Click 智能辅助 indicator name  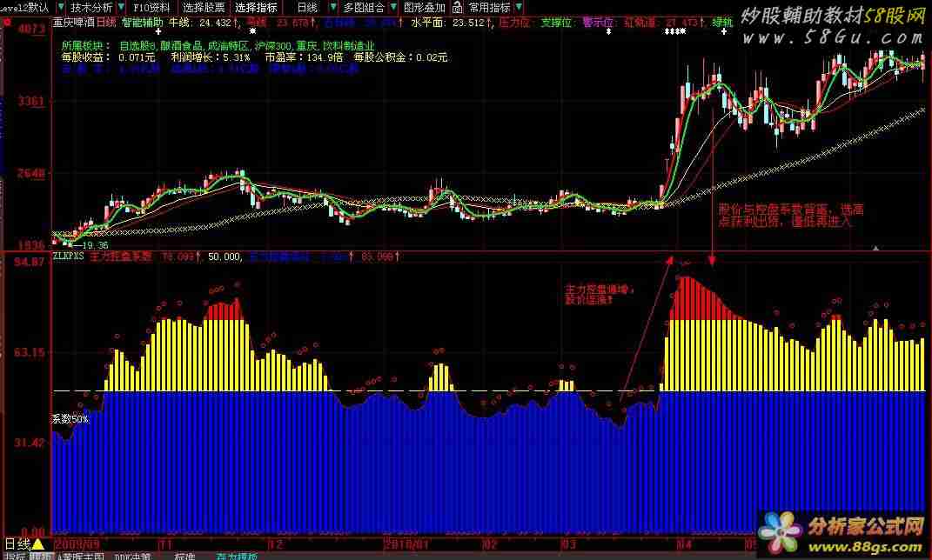tap(142, 23)
